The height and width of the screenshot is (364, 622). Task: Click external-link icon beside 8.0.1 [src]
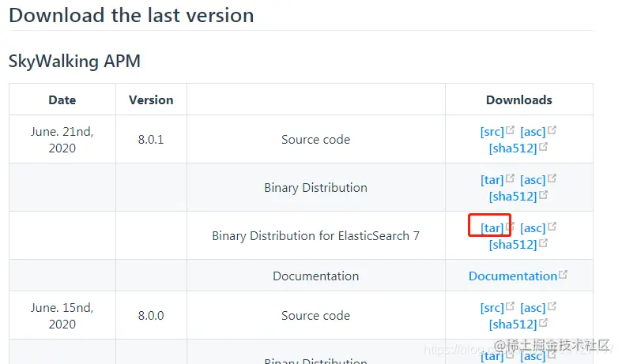point(510,129)
